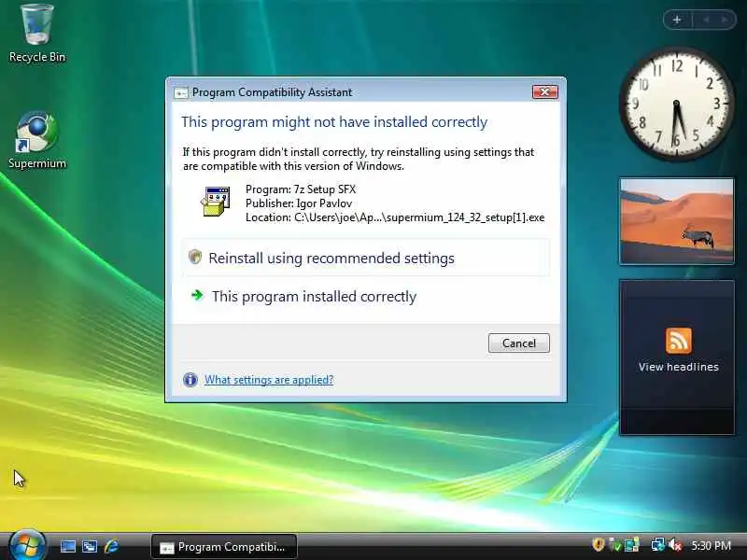Close the Program Compatibility Assistant dialog

point(545,91)
